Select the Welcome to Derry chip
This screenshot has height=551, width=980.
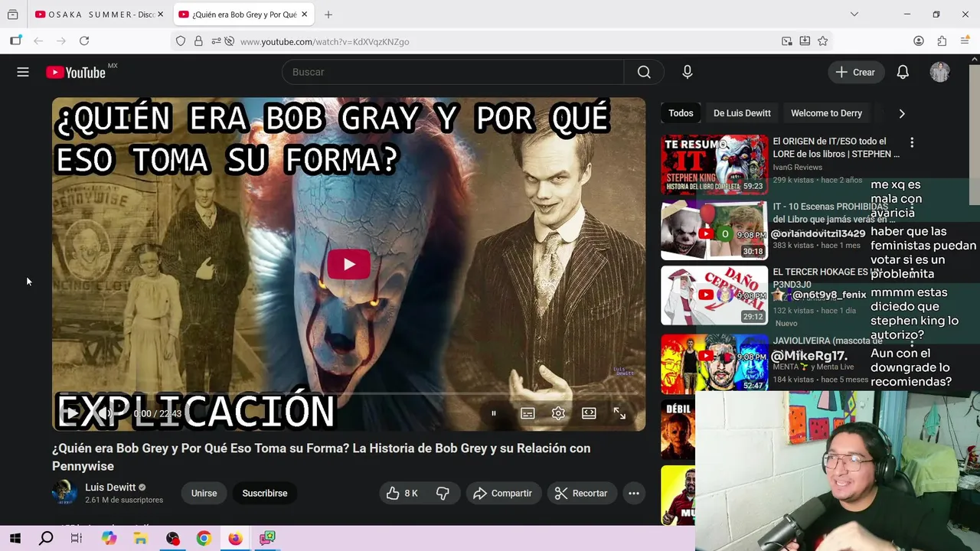coord(826,113)
